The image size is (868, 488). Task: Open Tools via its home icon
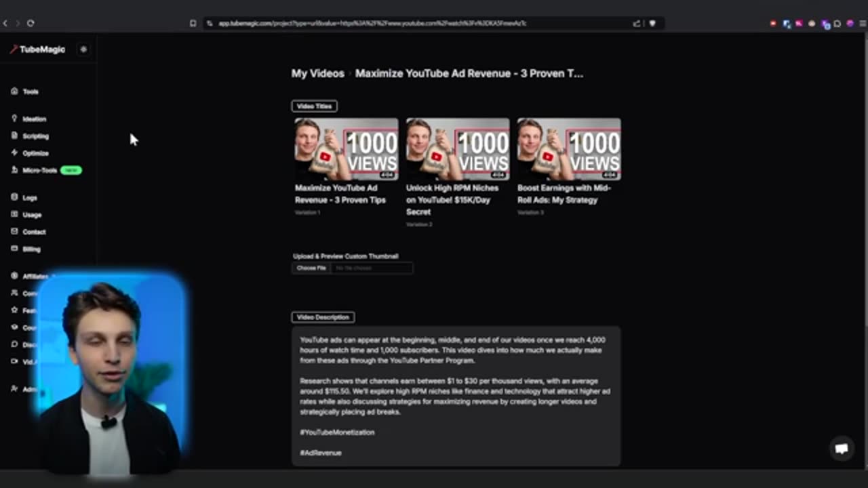click(14, 91)
